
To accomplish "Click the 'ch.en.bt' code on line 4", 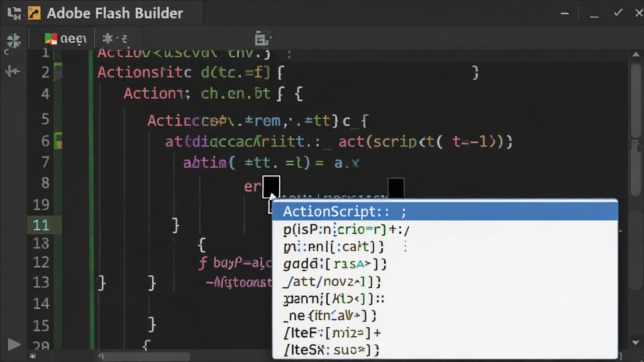I will [x=235, y=94].
